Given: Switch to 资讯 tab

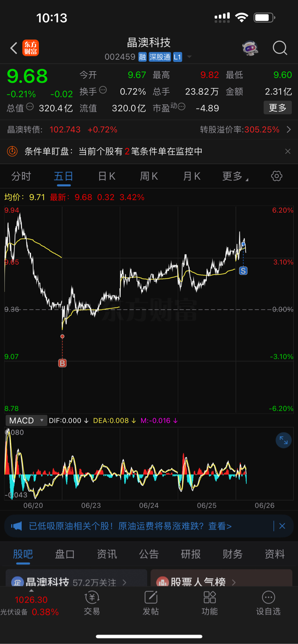Looking at the screenshot, I should pyautogui.click(x=107, y=554).
